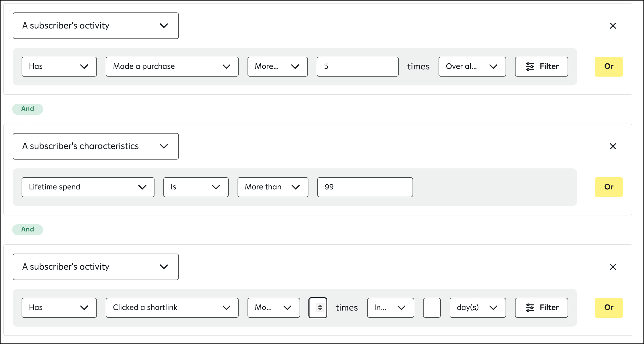Open the day(s) unit dropdown
Image resolution: width=644 pixels, height=344 pixels.
(x=478, y=308)
